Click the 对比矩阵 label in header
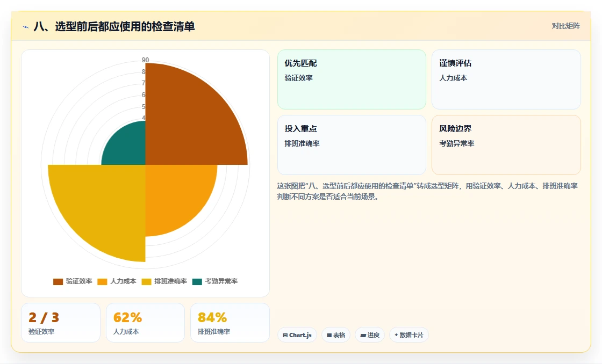This screenshot has height=364, width=602. click(x=565, y=26)
